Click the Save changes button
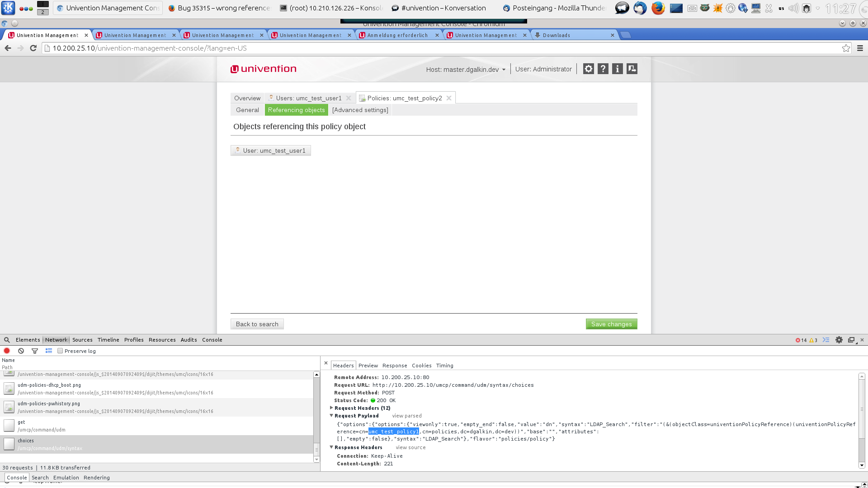The image size is (868, 488). [611, 324]
